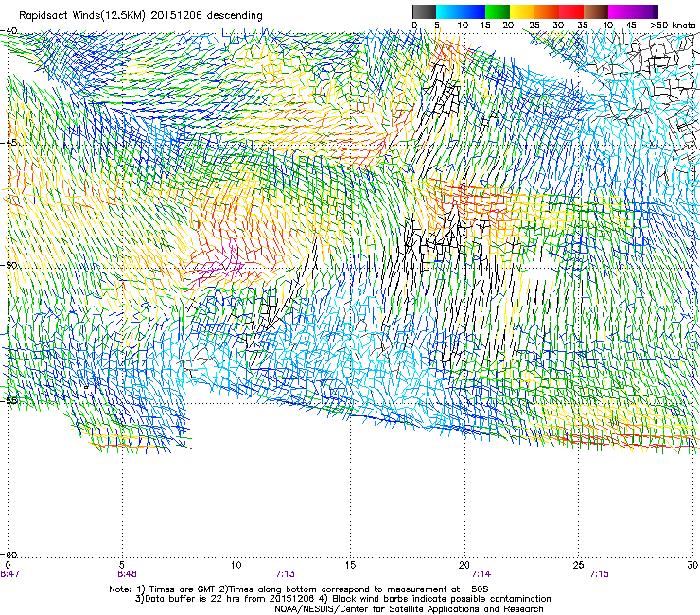The height and width of the screenshot is (615, 700).
Task: Click the '25' legend scale label
Action: pyautogui.click(x=534, y=25)
